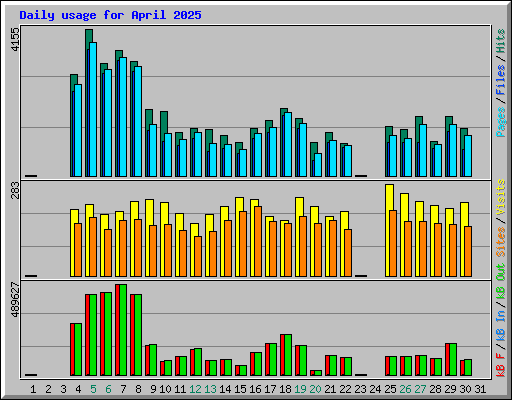Click the Hits legend label

(x=501, y=41)
